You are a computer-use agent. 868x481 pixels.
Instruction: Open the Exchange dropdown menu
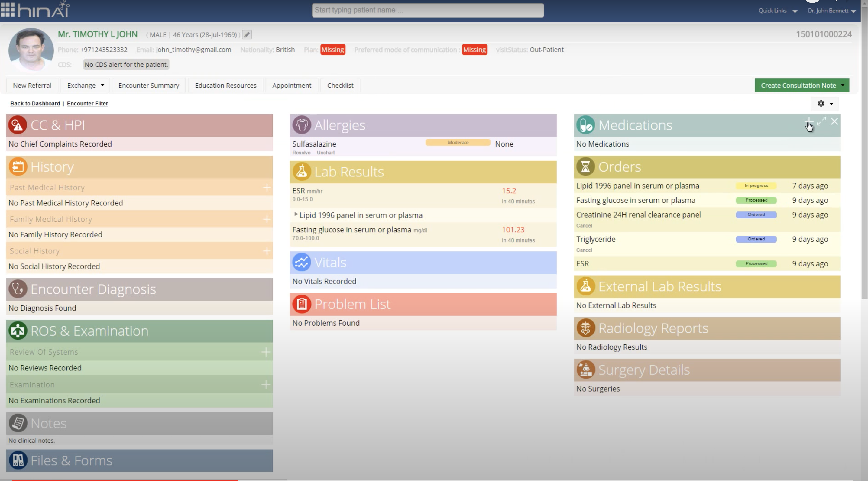86,85
